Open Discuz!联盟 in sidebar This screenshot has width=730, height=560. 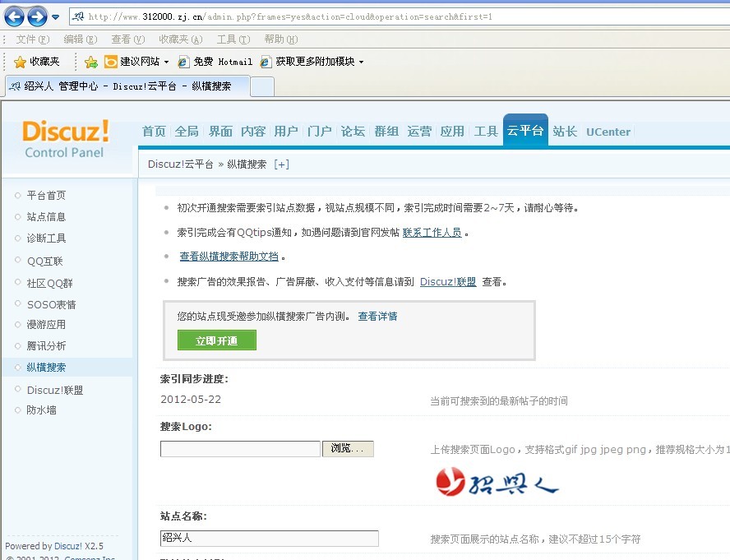55,390
